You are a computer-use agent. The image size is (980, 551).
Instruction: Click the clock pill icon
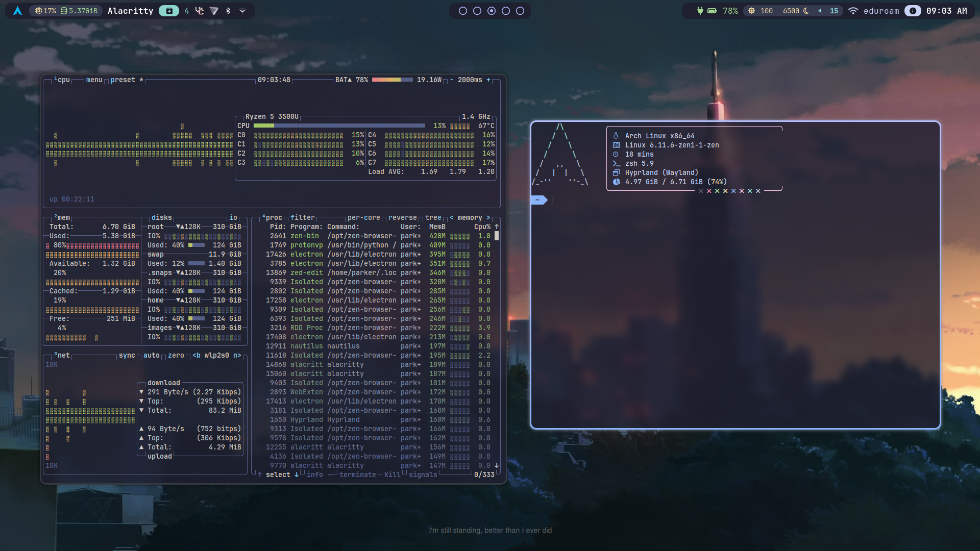click(x=913, y=11)
